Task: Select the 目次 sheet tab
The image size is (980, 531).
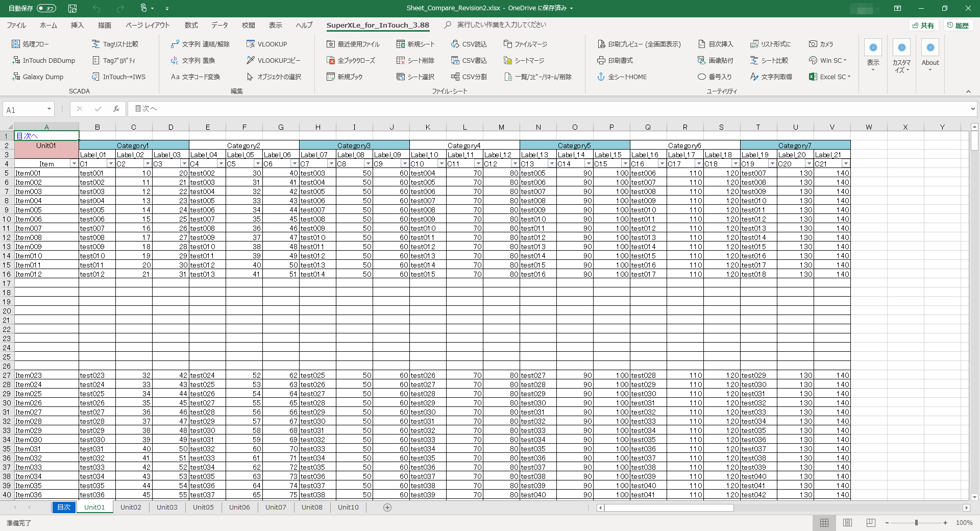Action: point(64,507)
